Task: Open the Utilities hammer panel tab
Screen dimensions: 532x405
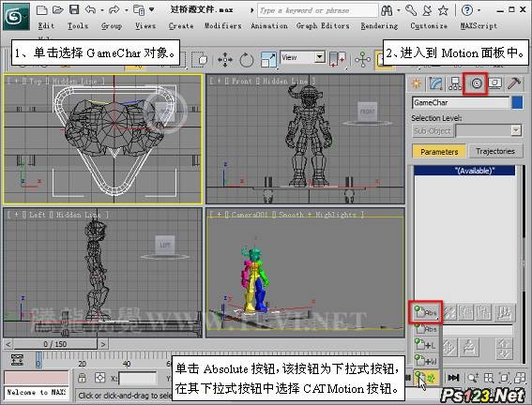Action: click(x=514, y=83)
